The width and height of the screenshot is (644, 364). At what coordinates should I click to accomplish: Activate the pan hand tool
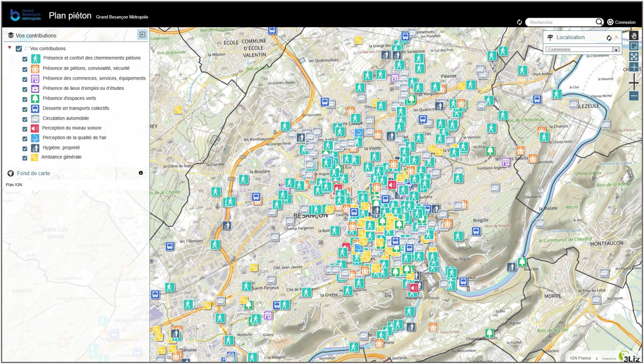[x=634, y=36]
